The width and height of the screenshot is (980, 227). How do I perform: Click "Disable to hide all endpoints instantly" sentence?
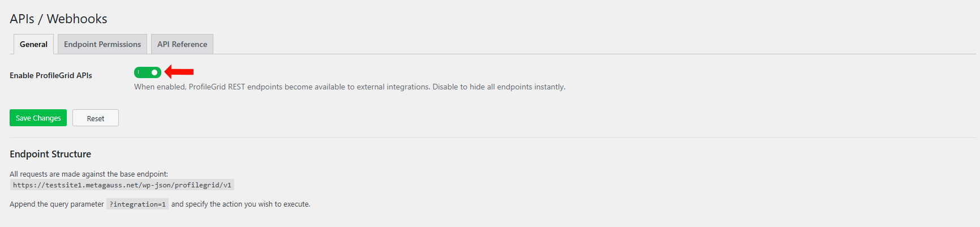point(498,87)
